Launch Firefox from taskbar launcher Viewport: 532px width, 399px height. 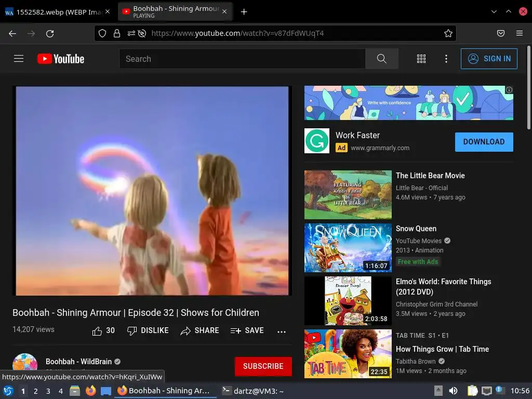[90, 391]
